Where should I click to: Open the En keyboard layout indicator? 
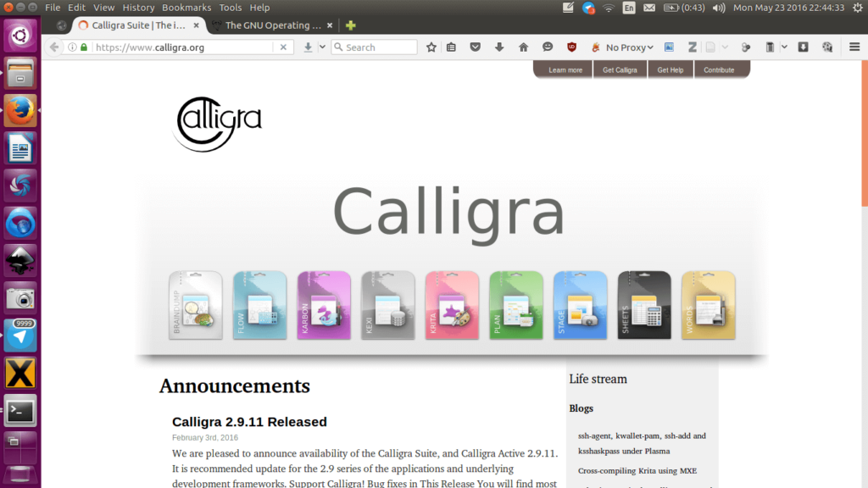(x=629, y=8)
